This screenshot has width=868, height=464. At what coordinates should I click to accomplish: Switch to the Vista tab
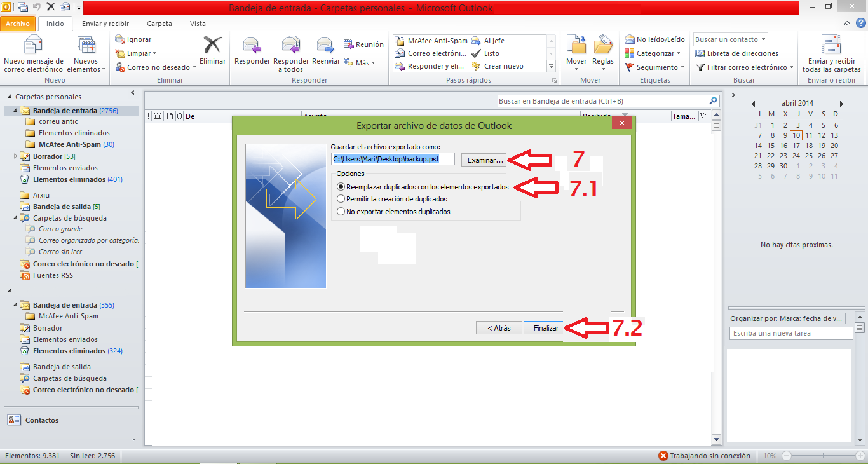click(x=198, y=24)
